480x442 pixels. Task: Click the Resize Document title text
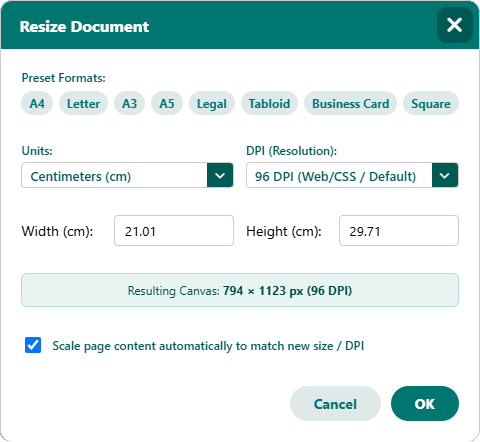(84, 27)
